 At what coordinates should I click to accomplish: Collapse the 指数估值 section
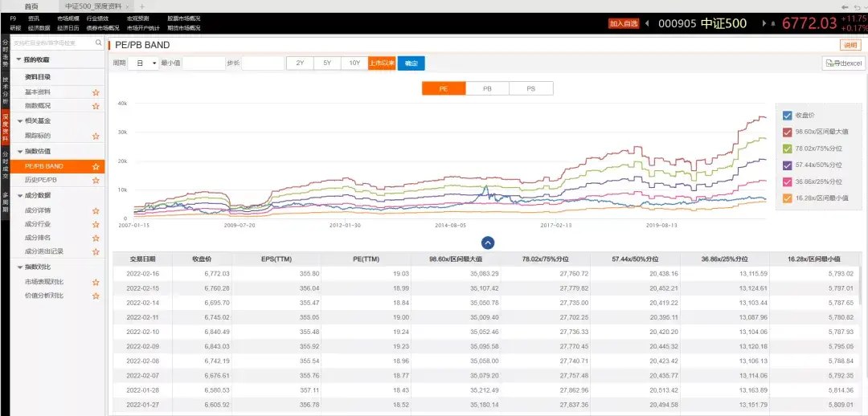tap(18, 151)
